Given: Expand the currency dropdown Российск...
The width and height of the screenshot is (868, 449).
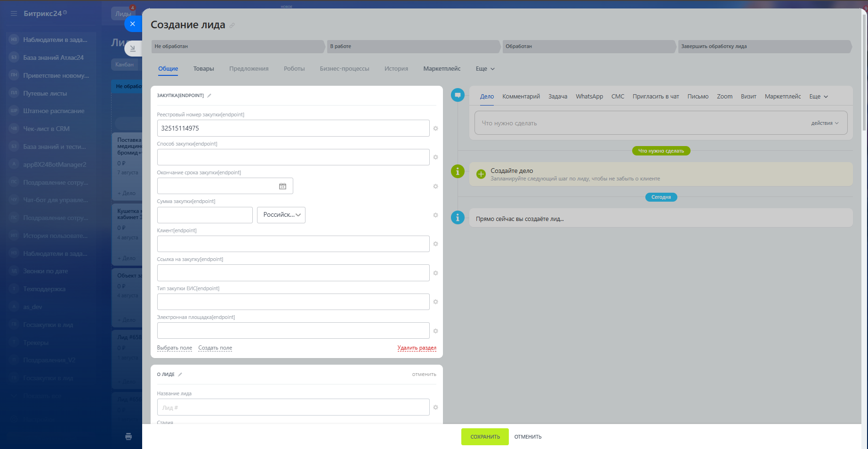Looking at the screenshot, I should click(281, 215).
